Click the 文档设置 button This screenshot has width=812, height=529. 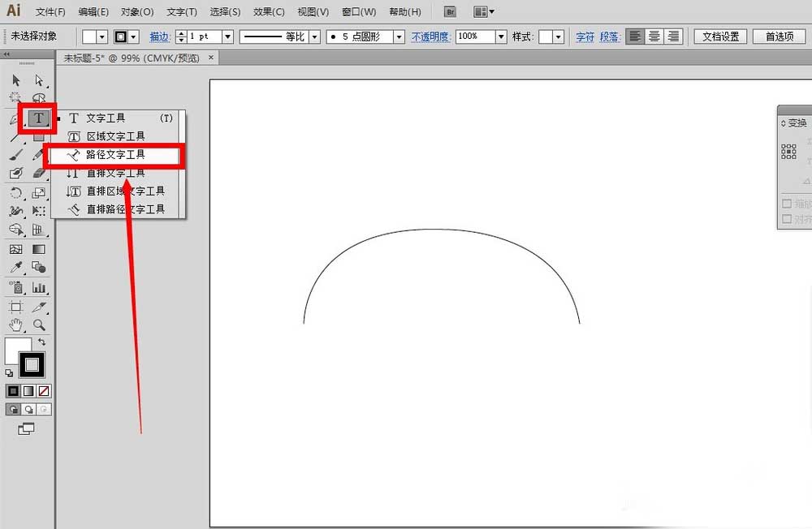[720, 37]
